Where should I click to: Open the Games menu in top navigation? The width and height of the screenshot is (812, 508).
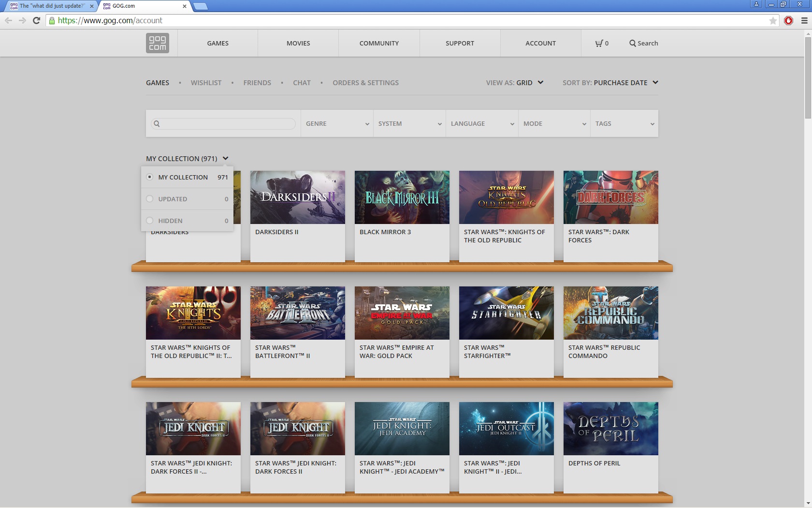click(x=217, y=43)
